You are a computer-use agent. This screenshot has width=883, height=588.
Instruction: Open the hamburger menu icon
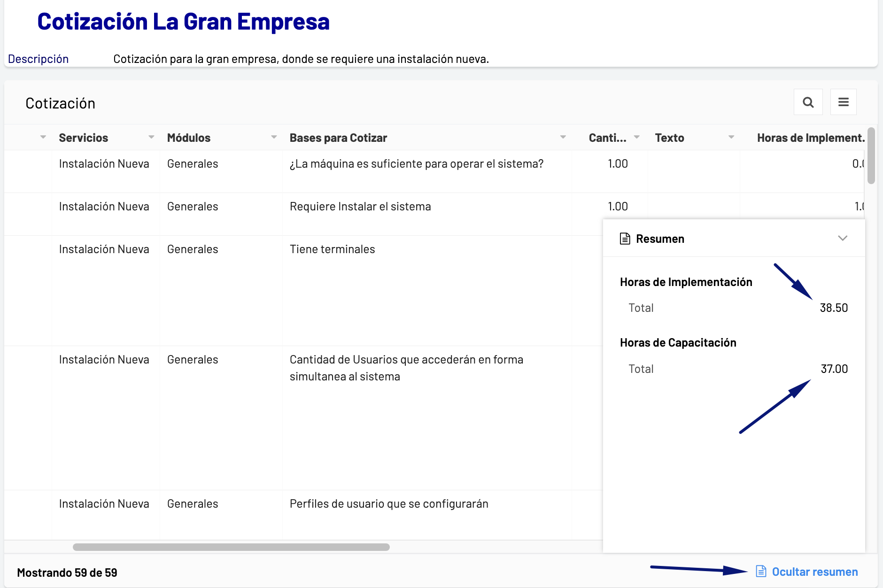[843, 102]
